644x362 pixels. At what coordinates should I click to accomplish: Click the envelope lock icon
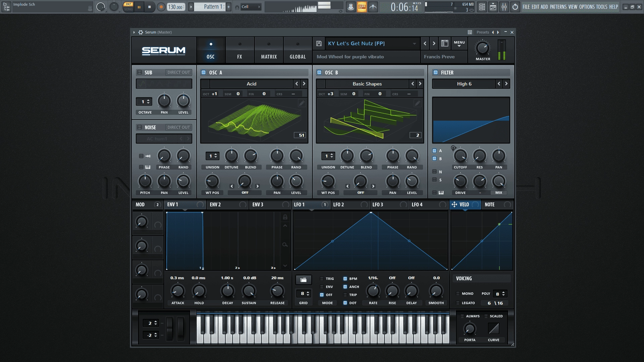(x=285, y=217)
